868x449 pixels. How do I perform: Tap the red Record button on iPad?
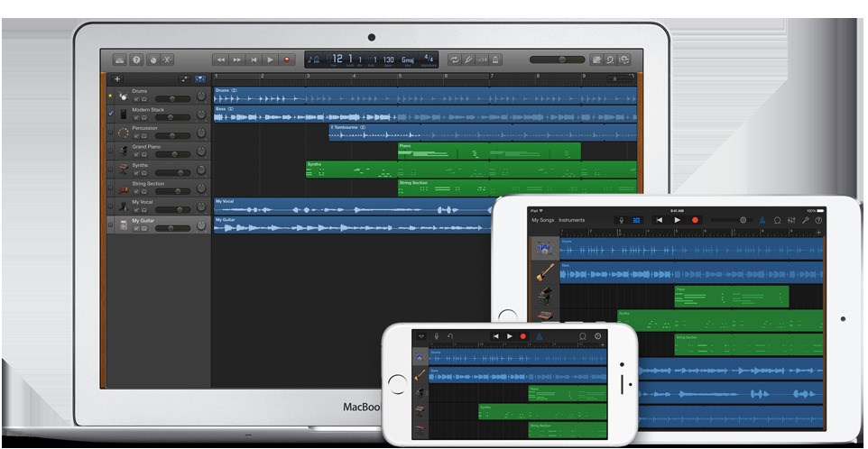click(696, 220)
